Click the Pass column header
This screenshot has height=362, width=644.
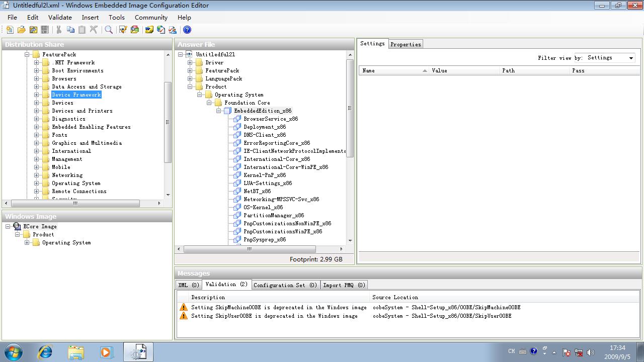[604, 70]
